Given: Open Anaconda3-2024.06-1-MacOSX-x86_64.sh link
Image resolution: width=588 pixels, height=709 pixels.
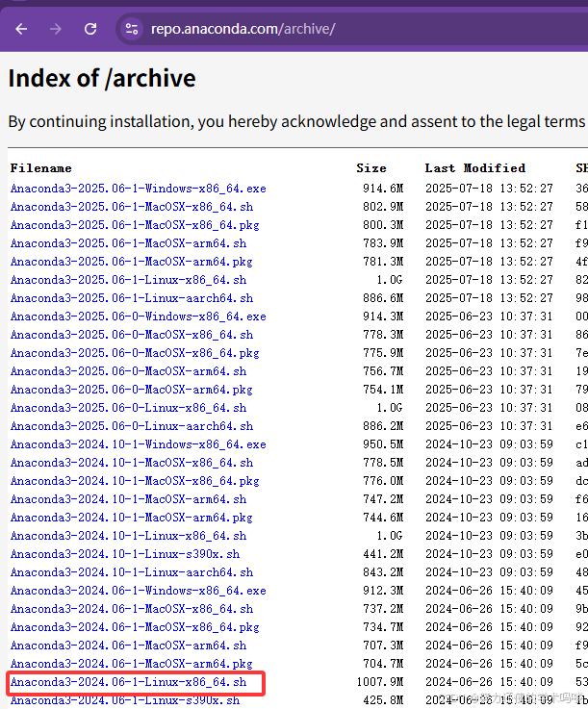Looking at the screenshot, I should pyautogui.click(x=132, y=609).
